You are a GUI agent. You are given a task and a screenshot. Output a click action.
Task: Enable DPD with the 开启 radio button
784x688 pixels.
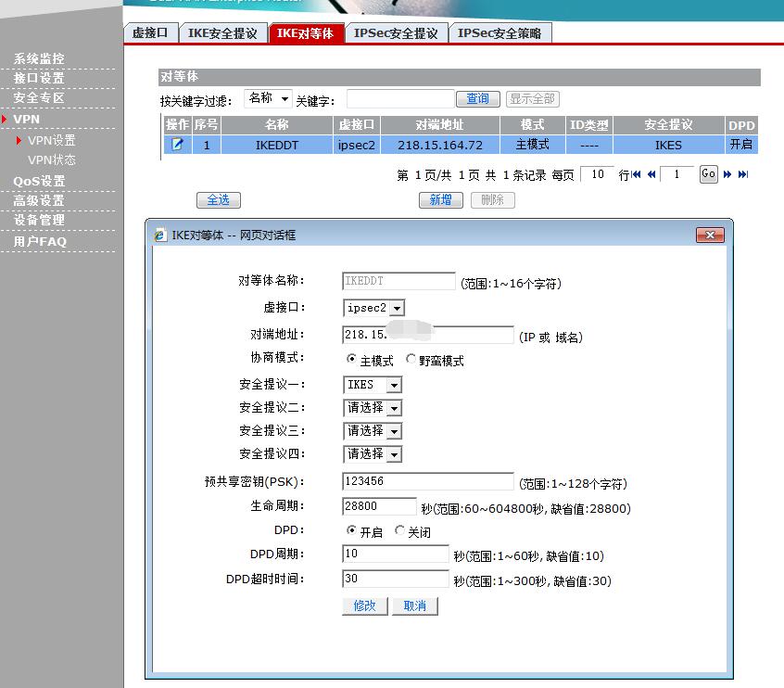click(x=351, y=531)
